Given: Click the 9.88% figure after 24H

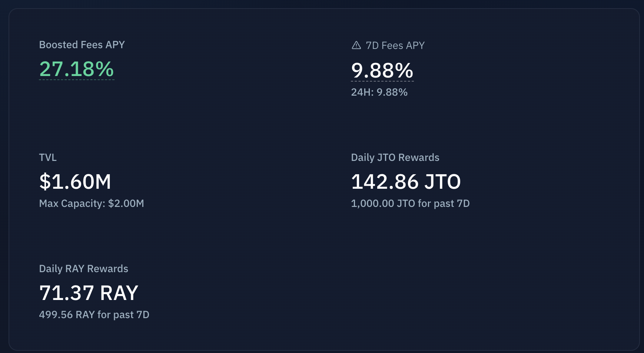Looking at the screenshot, I should tap(392, 92).
